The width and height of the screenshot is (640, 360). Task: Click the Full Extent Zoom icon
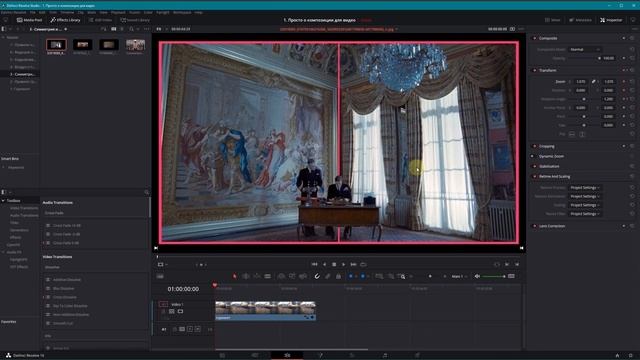click(379, 276)
